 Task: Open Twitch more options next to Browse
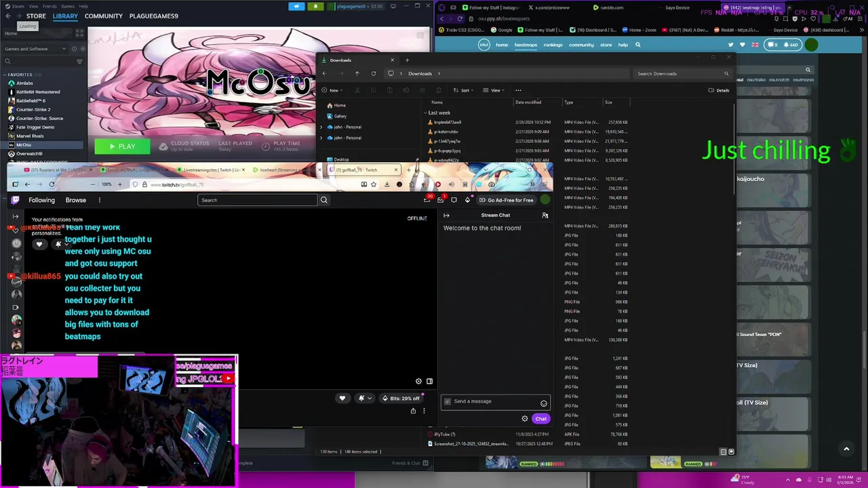point(99,200)
